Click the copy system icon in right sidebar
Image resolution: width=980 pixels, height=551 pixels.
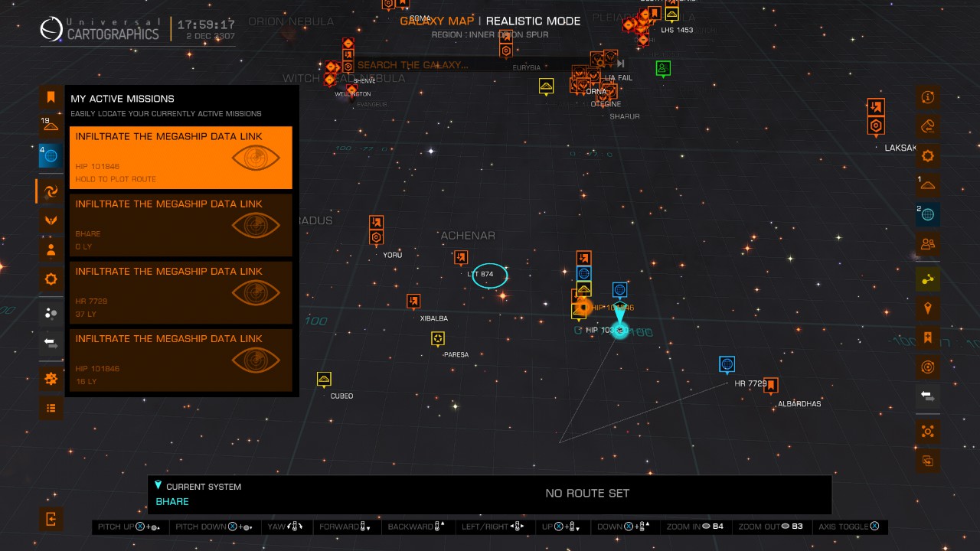(928, 461)
